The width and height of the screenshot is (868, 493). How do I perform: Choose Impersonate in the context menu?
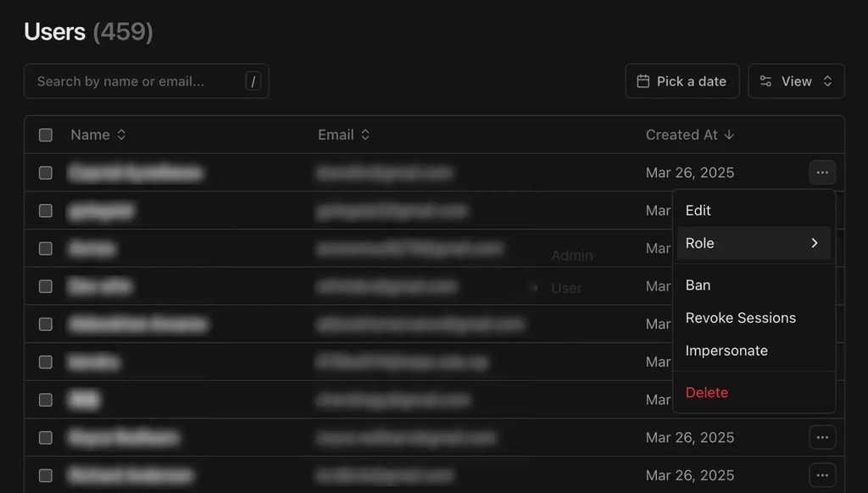(x=726, y=351)
